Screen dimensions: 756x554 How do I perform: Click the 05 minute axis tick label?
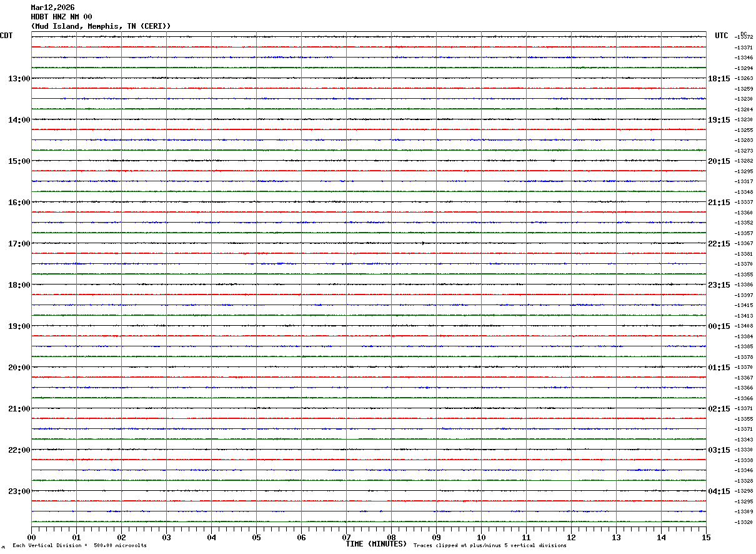(x=257, y=537)
